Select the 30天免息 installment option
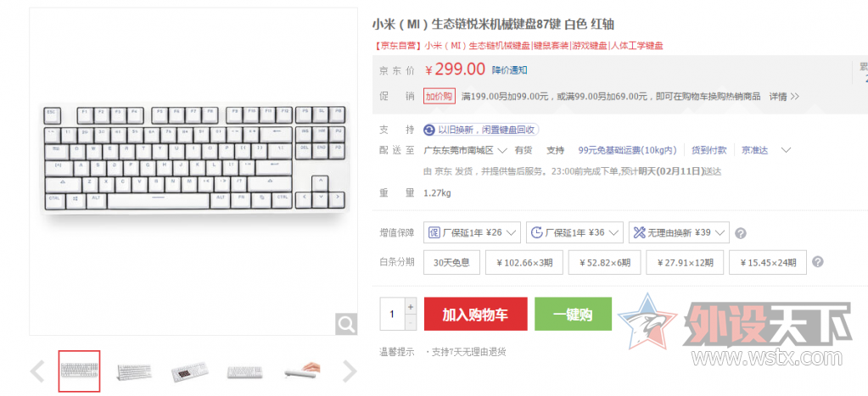868x396 pixels. [451, 263]
